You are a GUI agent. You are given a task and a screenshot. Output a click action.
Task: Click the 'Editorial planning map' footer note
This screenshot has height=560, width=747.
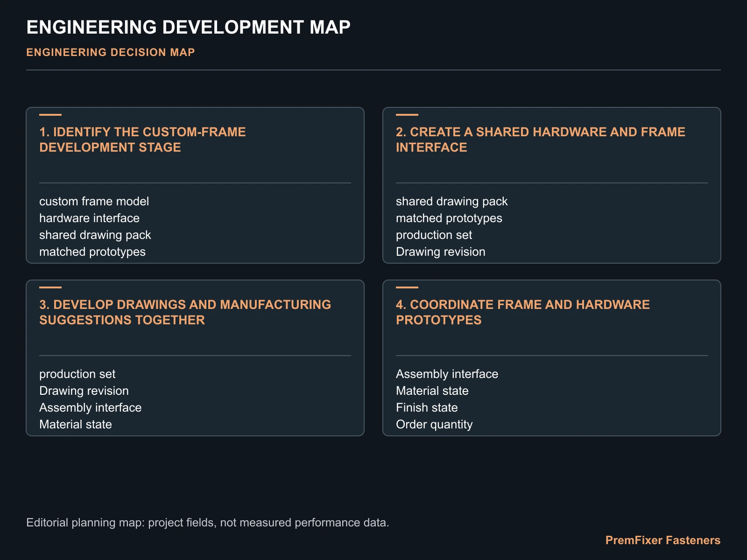208,522
